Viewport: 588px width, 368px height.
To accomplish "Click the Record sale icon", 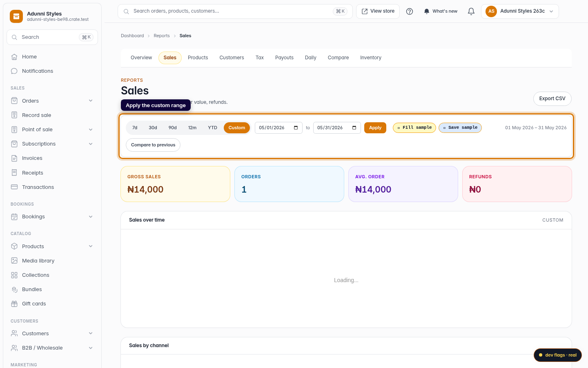I will (x=14, y=115).
